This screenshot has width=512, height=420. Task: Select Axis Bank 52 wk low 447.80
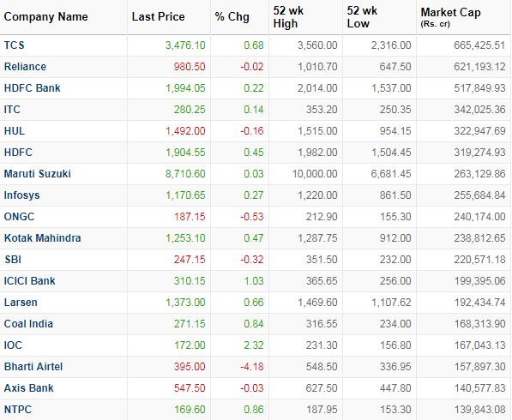tap(395, 388)
